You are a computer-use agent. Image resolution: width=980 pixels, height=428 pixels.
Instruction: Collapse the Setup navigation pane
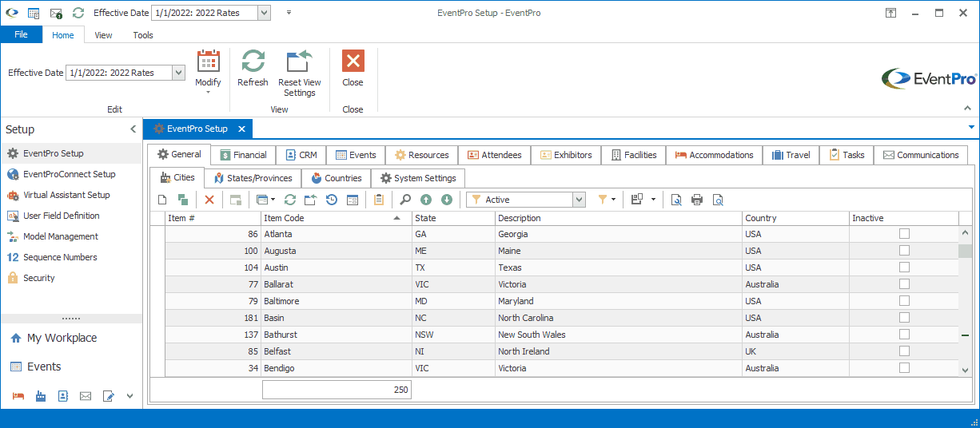(133, 129)
